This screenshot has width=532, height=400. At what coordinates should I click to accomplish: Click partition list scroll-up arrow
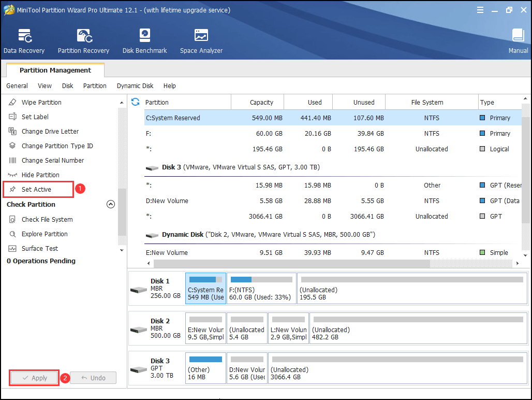coord(525,99)
